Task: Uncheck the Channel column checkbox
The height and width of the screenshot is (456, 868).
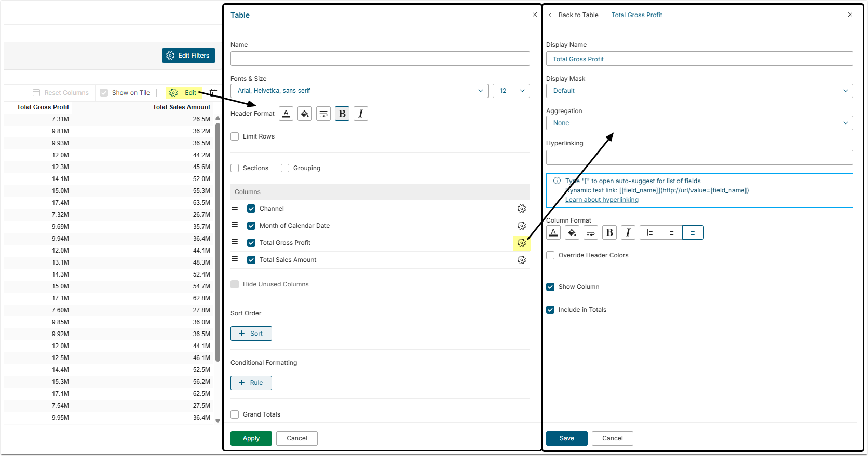Action: coord(251,209)
